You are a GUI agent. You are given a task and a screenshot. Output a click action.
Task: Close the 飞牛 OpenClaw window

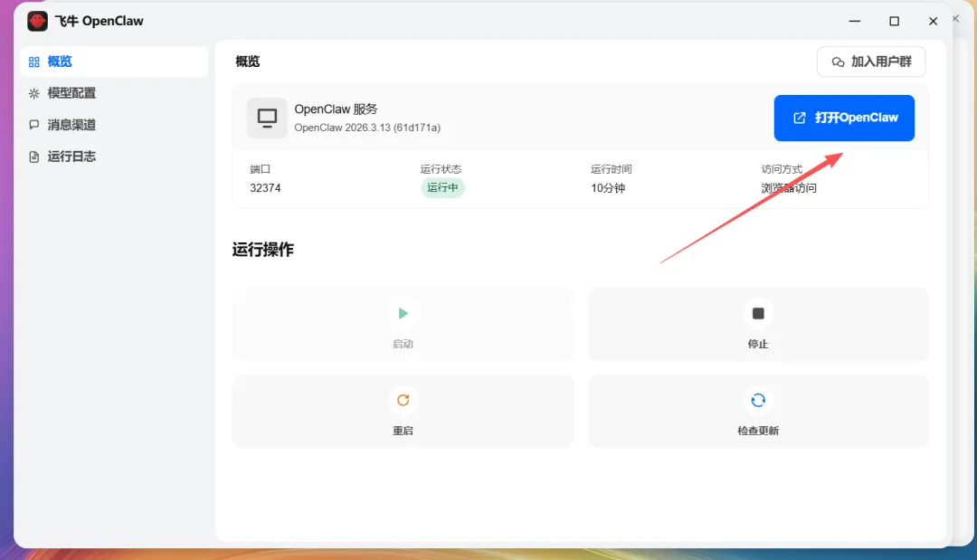[933, 21]
